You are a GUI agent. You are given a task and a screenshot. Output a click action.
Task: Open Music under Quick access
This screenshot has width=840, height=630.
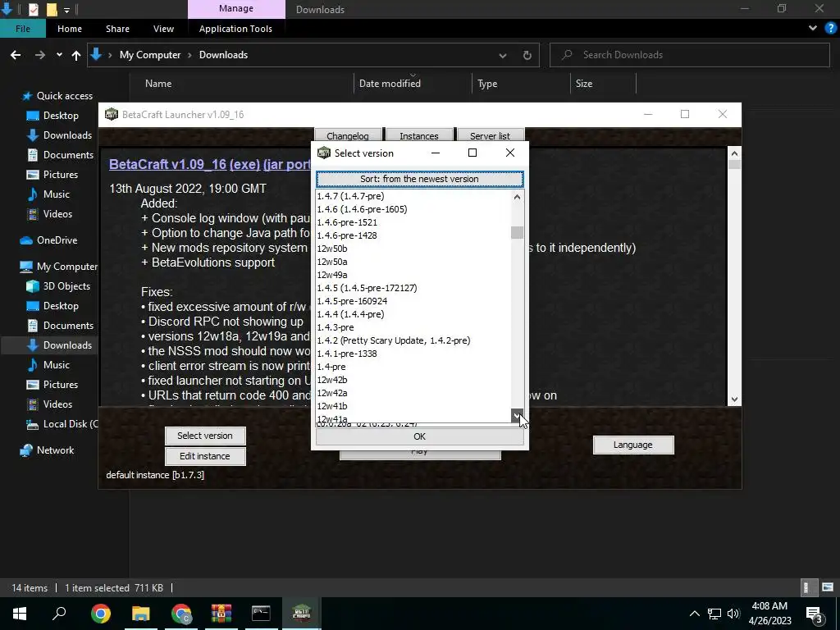[x=57, y=194]
